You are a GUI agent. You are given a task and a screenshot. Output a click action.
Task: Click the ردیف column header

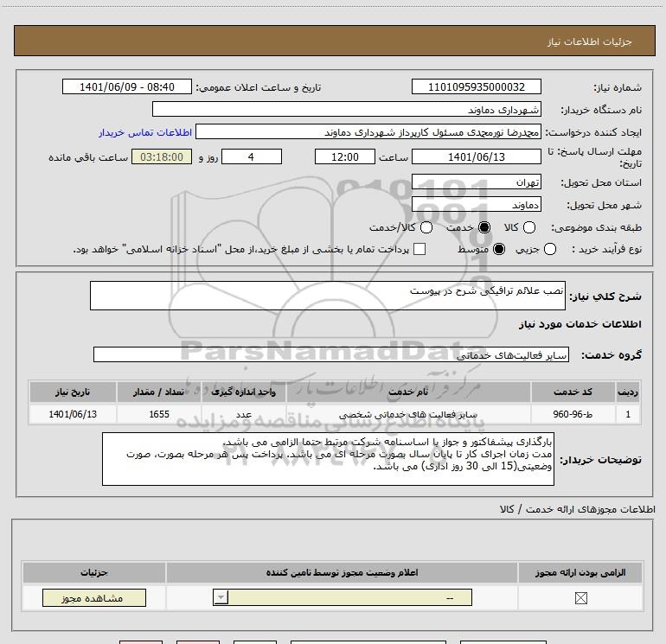[628, 392]
